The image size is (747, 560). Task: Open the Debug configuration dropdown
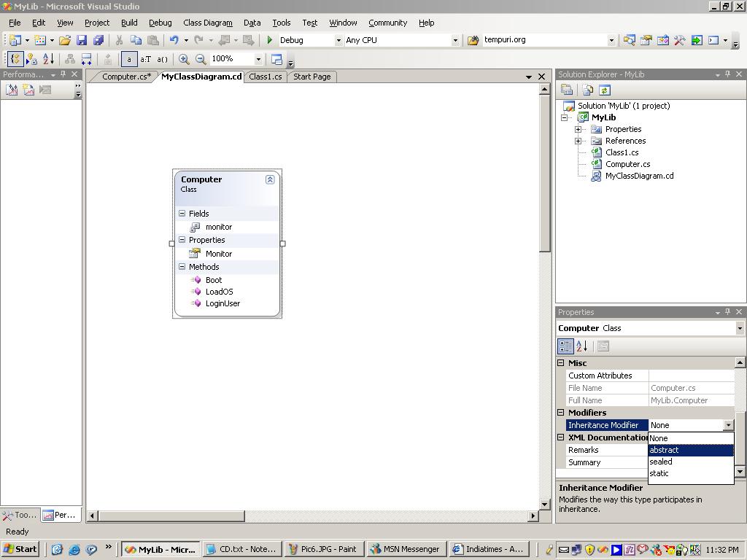(338, 41)
